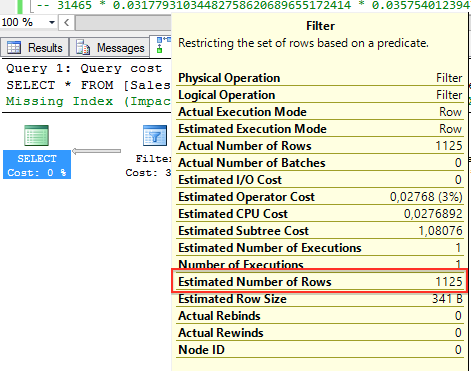Open the Execution plan tab icon
This screenshot has width=471, height=371.
tap(163, 45)
